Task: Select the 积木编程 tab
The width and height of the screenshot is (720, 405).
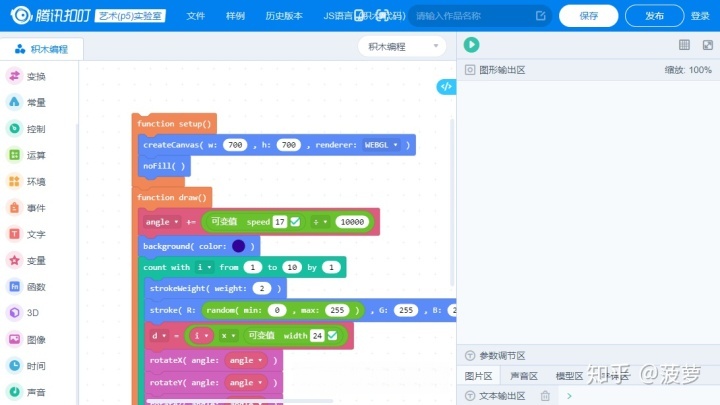Action: (x=42, y=49)
